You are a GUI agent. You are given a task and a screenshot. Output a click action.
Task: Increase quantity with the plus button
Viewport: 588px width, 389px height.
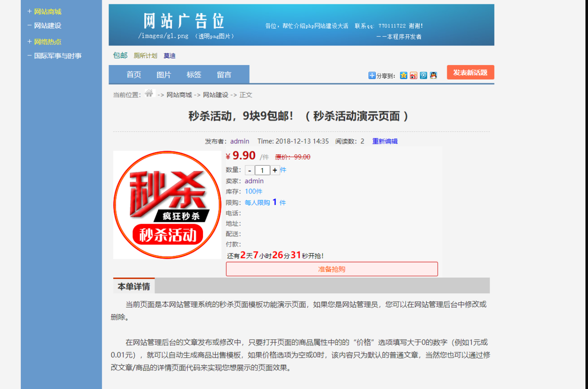coord(275,170)
